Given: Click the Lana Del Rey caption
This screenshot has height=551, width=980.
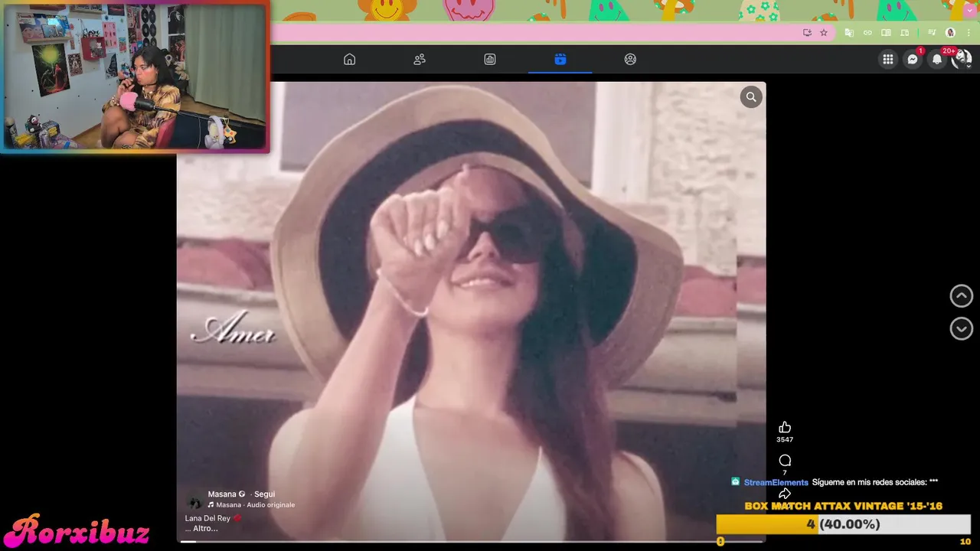Looking at the screenshot, I should [207, 518].
